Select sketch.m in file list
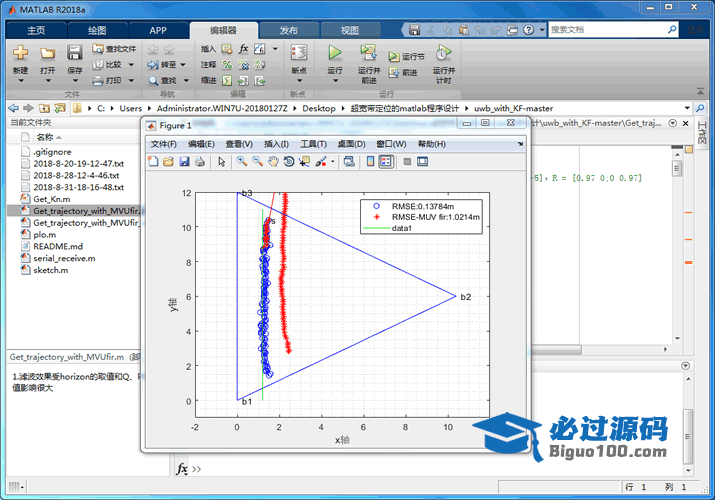Image resolution: width=715 pixels, height=500 pixels. pyautogui.click(x=51, y=270)
